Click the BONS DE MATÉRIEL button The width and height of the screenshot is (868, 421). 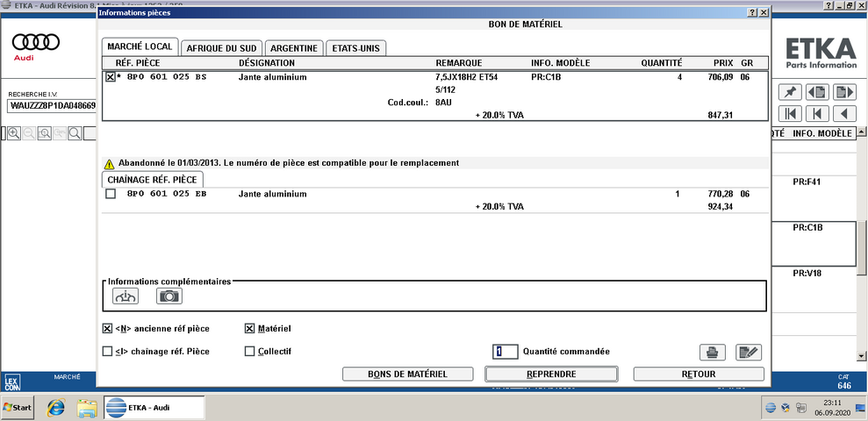407,374
